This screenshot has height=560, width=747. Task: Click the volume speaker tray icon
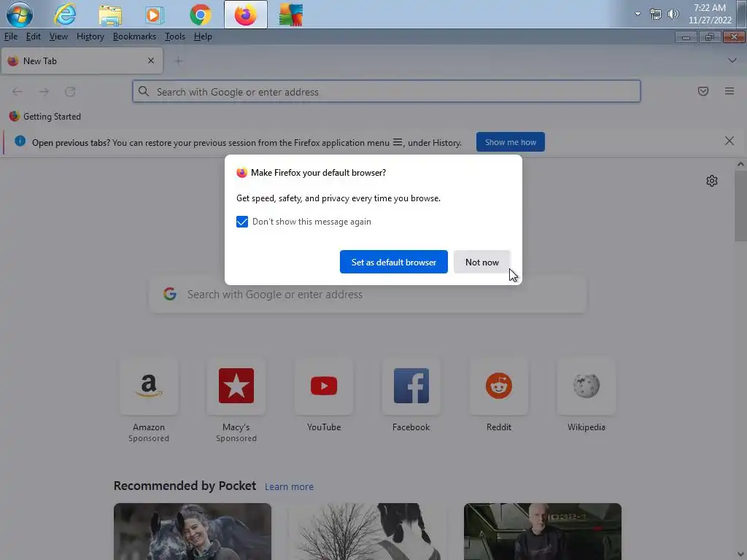673,15
